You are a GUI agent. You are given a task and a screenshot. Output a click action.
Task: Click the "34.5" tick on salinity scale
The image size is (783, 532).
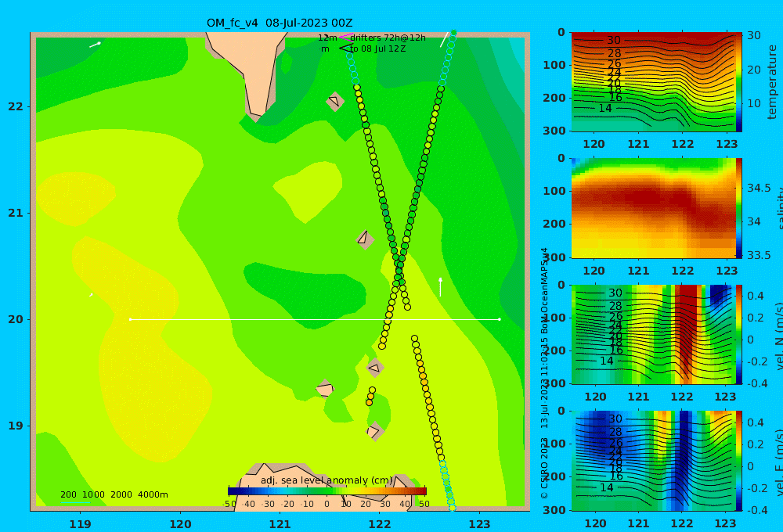759,188
